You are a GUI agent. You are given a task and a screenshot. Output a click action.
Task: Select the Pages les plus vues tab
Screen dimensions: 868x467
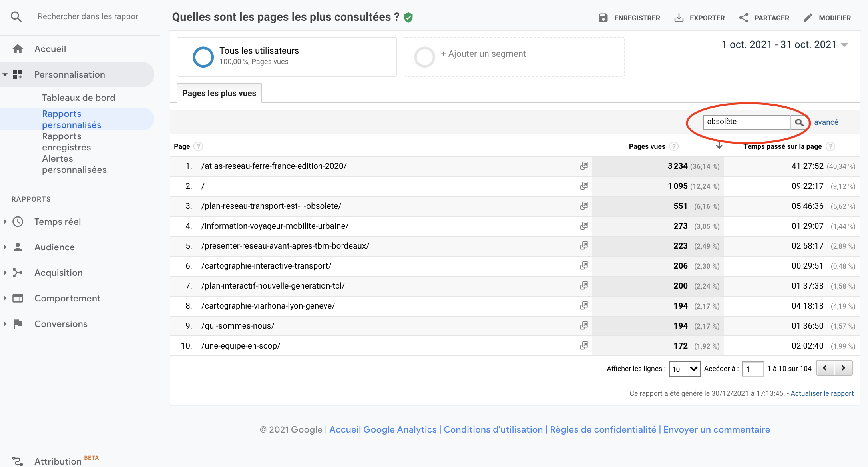click(x=219, y=93)
